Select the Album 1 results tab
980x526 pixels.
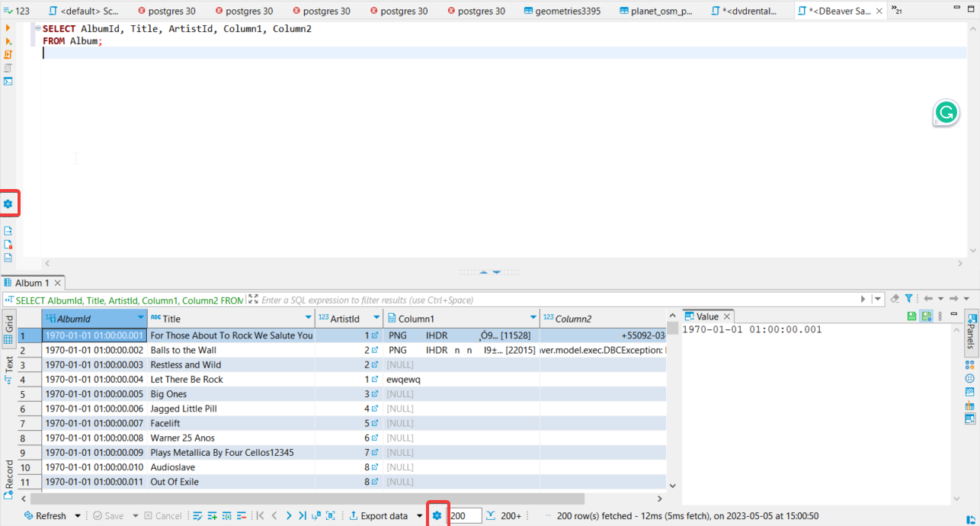click(x=33, y=283)
